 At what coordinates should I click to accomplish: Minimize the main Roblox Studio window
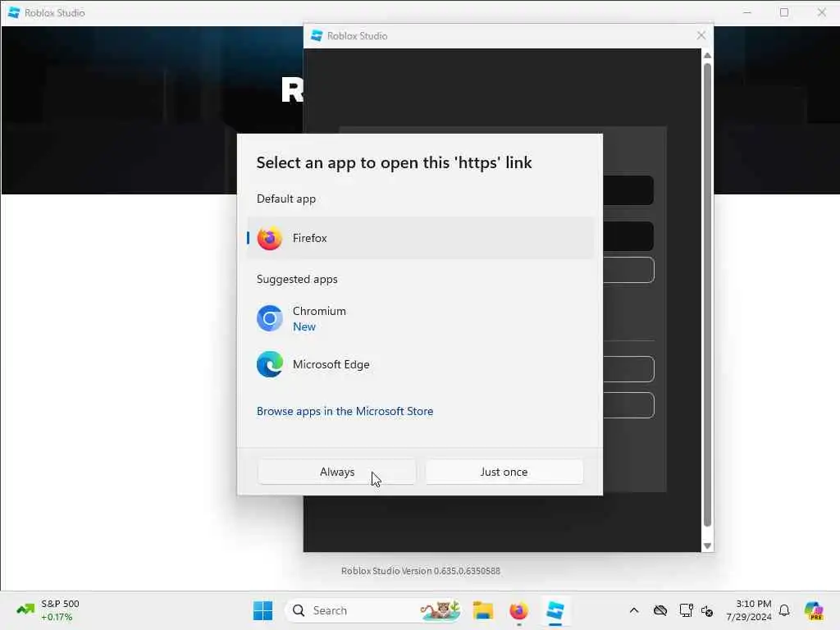[x=747, y=12]
